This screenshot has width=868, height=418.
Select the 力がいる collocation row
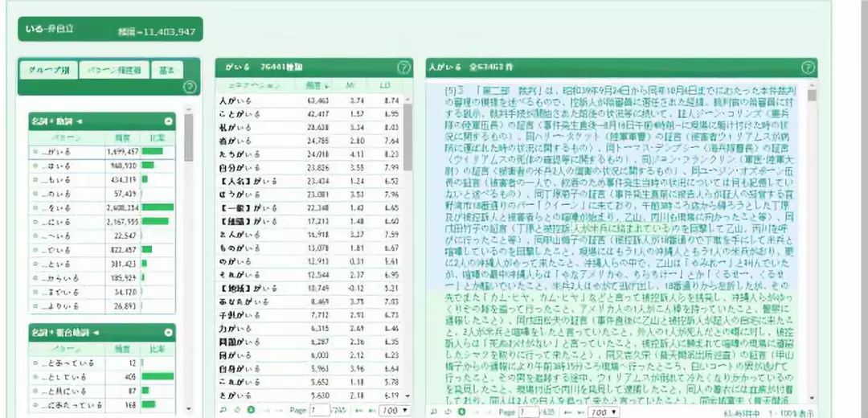309,328
